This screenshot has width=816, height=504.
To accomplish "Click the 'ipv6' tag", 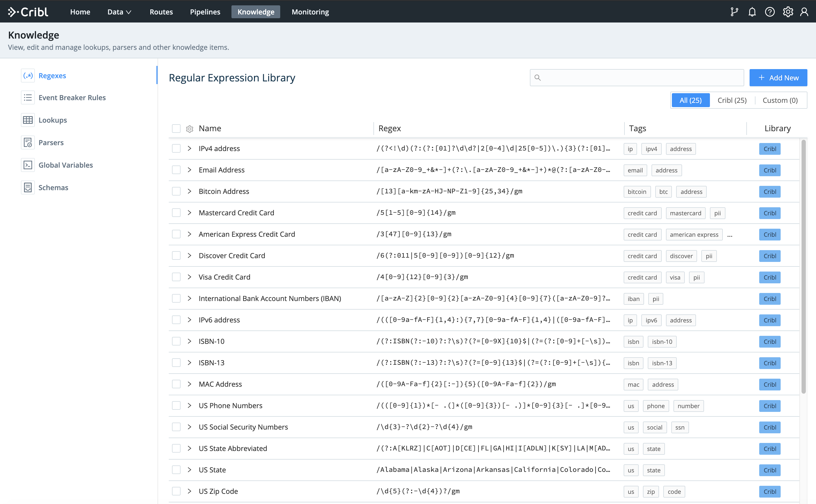I will 651,320.
